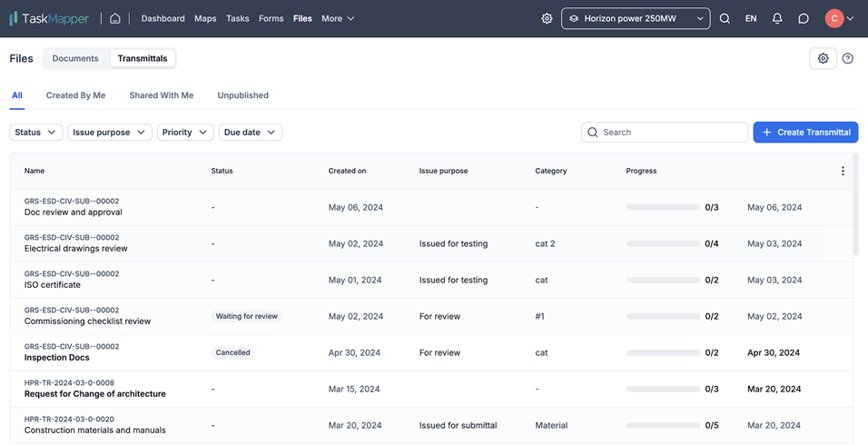
Task: Go to the home icon
Action: (x=115, y=18)
